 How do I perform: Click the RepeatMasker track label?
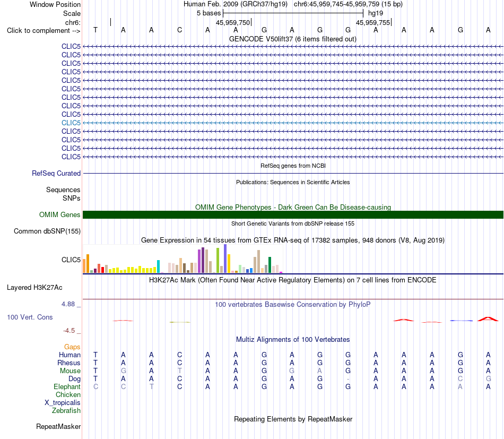[58, 426]
